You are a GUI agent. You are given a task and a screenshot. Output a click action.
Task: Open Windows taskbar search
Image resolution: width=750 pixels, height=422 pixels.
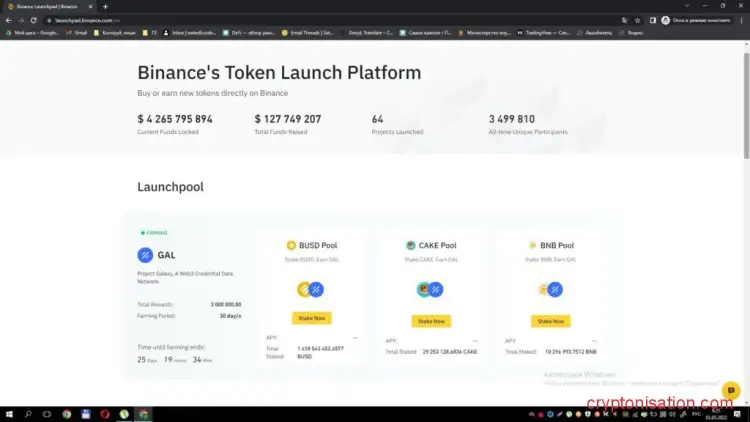28,414
